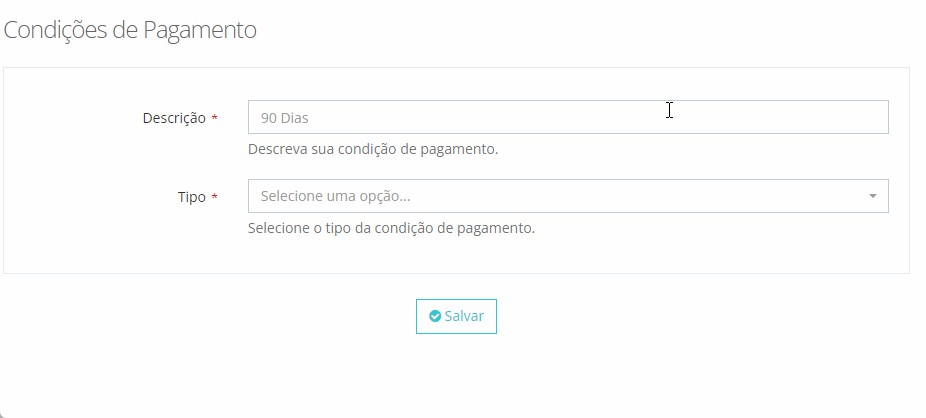Click the word "Salvar" on the button
This screenshot has width=926, height=418.
464,316
